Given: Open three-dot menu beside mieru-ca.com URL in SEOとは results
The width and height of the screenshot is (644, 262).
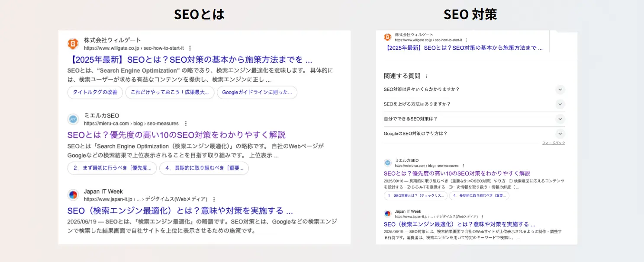Looking at the screenshot, I should pyautogui.click(x=186, y=124).
